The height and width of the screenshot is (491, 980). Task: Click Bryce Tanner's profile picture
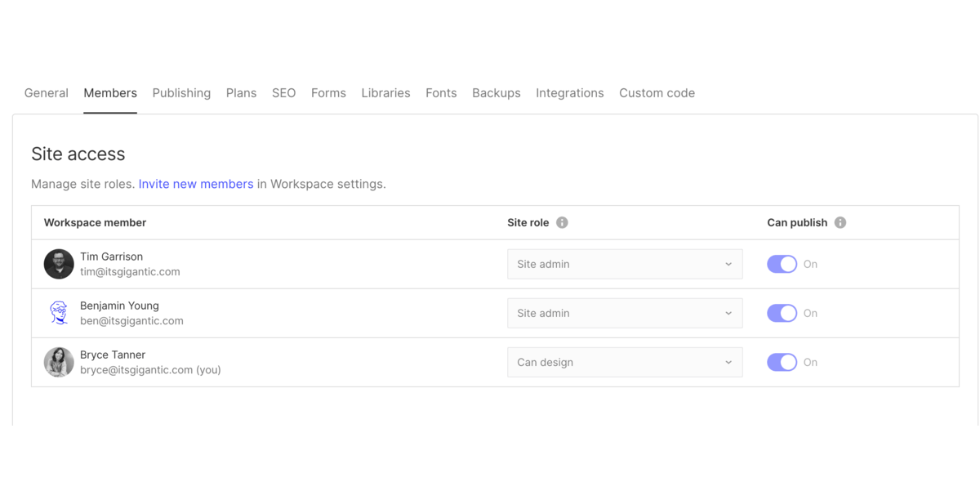58,362
